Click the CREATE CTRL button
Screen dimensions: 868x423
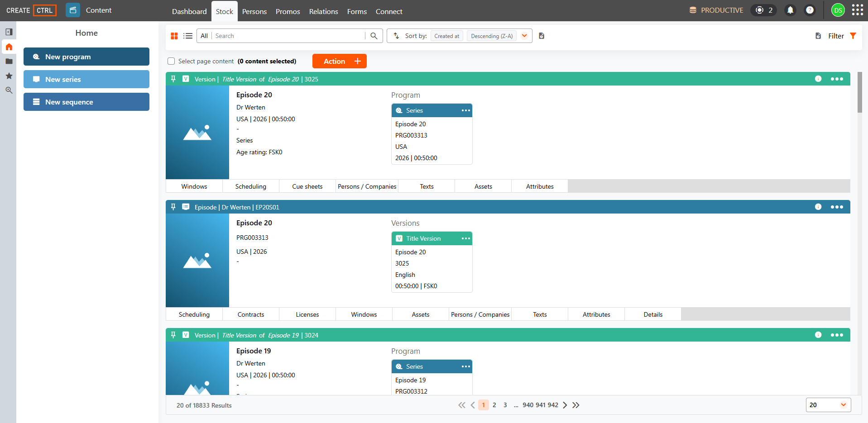(31, 10)
